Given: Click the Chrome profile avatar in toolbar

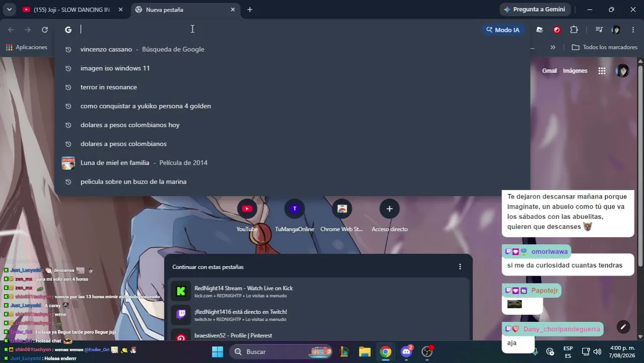Looking at the screenshot, I should [616, 30].
